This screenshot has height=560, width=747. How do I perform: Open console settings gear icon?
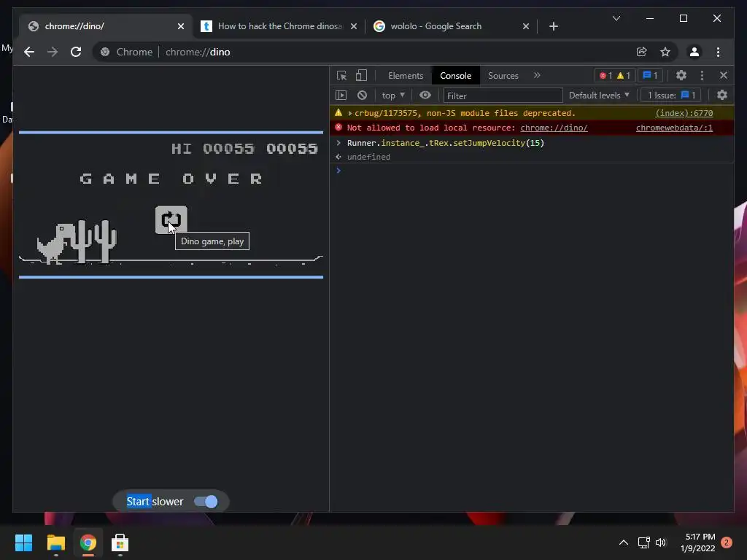tap(722, 96)
